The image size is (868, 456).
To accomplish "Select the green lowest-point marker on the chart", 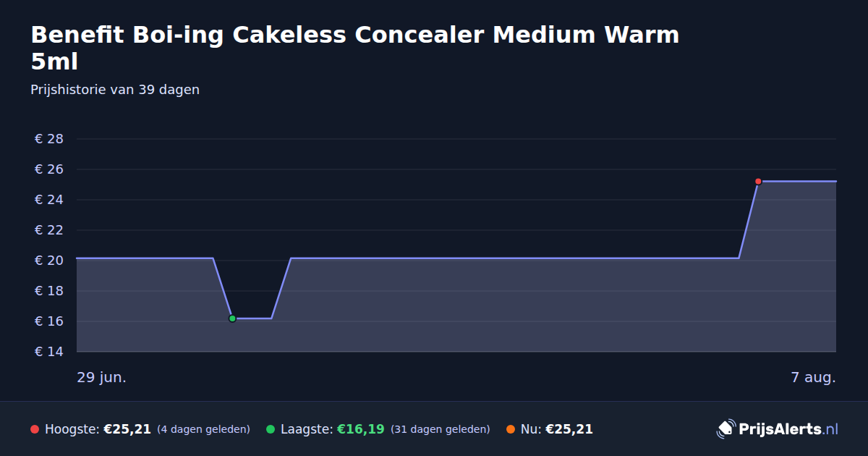I will pos(232,318).
